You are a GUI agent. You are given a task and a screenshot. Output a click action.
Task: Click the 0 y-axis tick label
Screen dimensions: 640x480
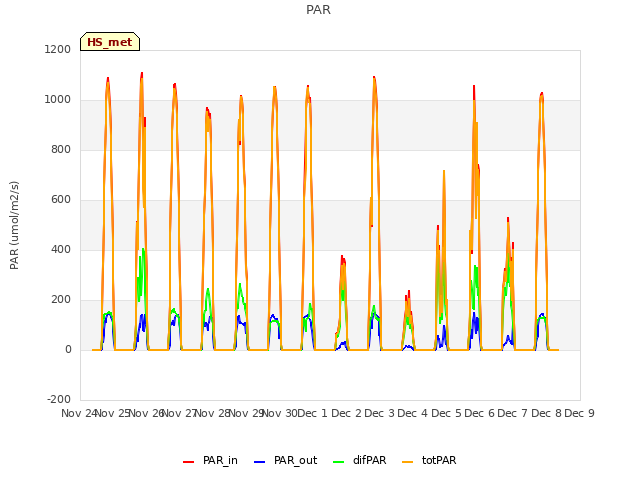click(68, 349)
